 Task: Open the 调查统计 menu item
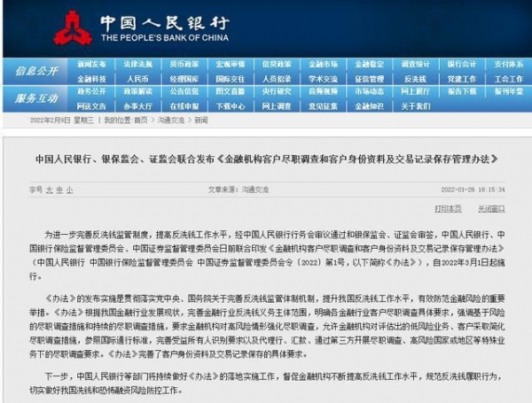[x=416, y=65]
